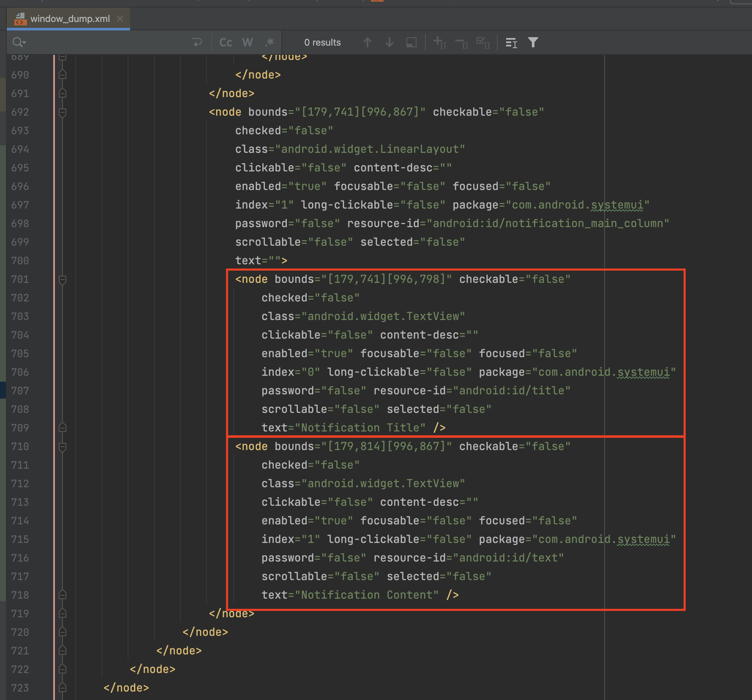
Task: Click fold end marker at line 722
Action: pos(63,669)
